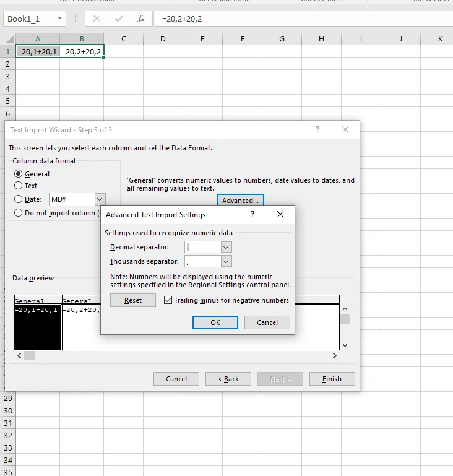Viewport: 453px width, 476px height.
Task: Select column B header
Action: [82, 39]
